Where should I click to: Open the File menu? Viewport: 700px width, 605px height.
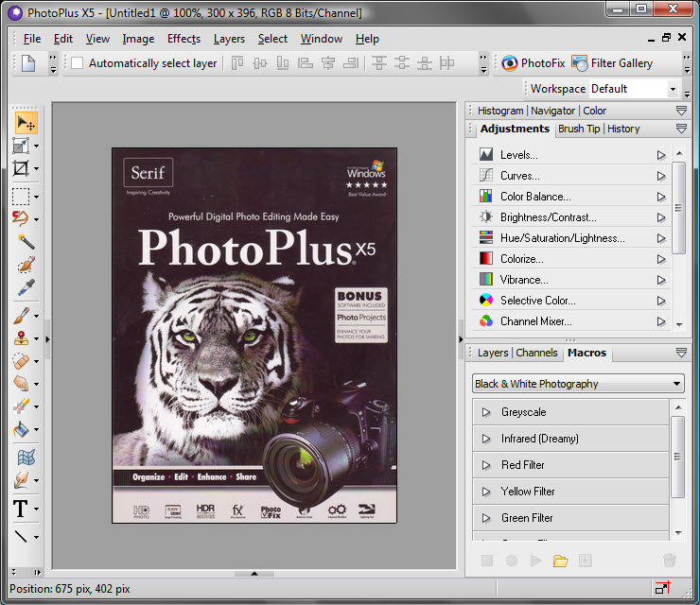[x=32, y=39]
